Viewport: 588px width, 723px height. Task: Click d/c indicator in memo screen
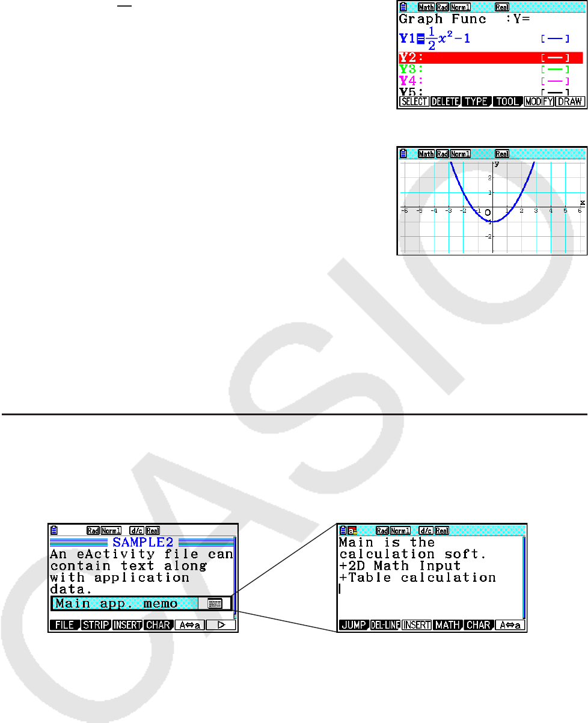[426, 531]
